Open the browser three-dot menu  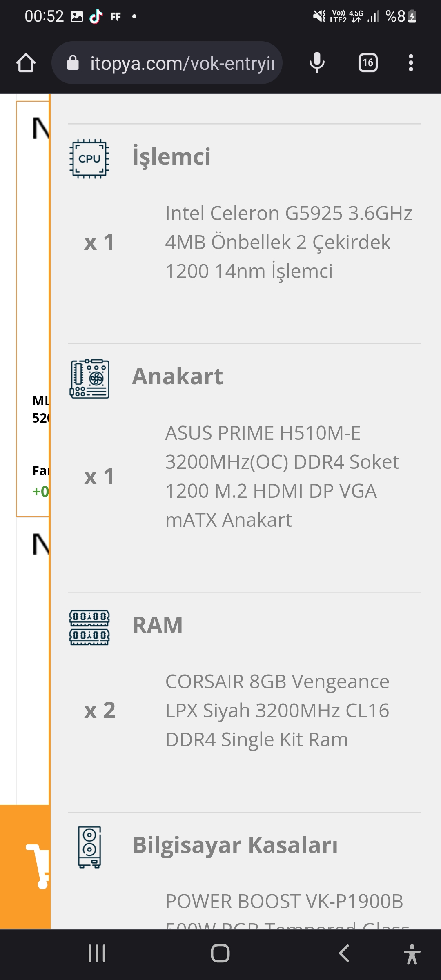411,63
